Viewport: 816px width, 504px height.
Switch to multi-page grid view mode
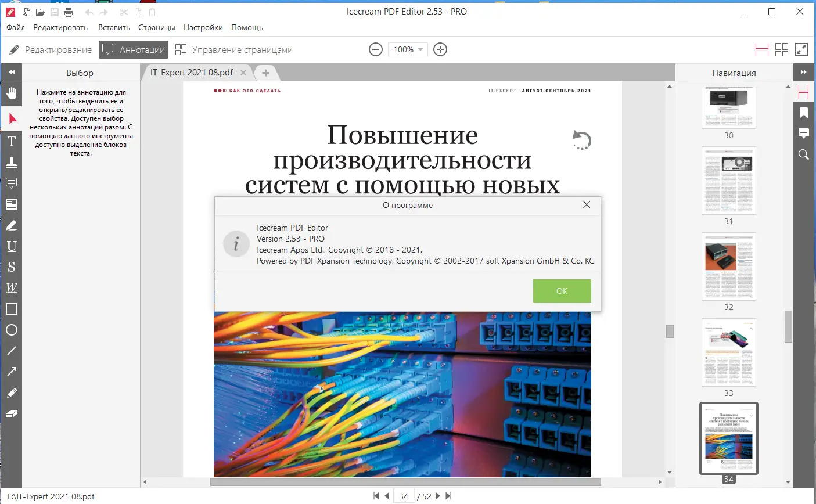pyautogui.click(x=782, y=50)
